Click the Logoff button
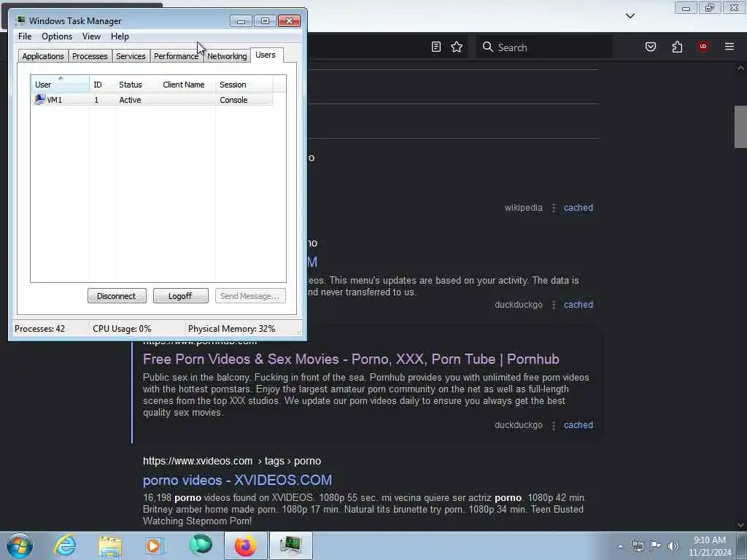The width and height of the screenshot is (747, 560). click(181, 296)
